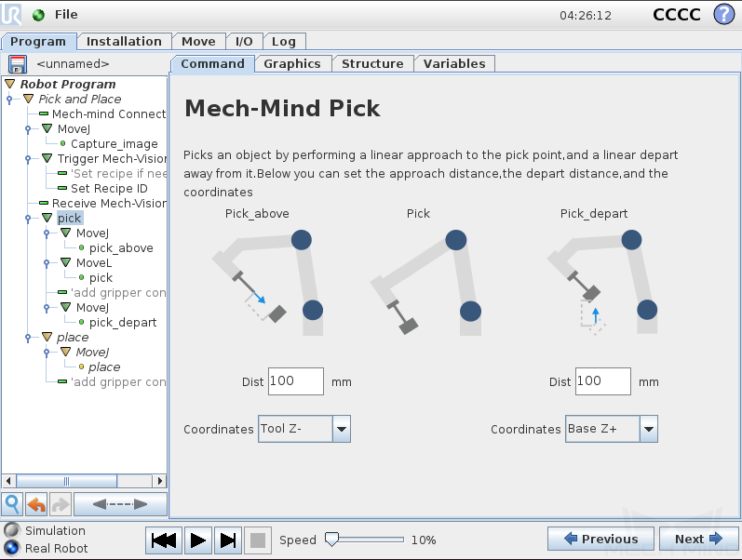Image resolution: width=742 pixels, height=560 pixels.
Task: Click the Pick_depart Dist input field
Action: [x=603, y=381]
